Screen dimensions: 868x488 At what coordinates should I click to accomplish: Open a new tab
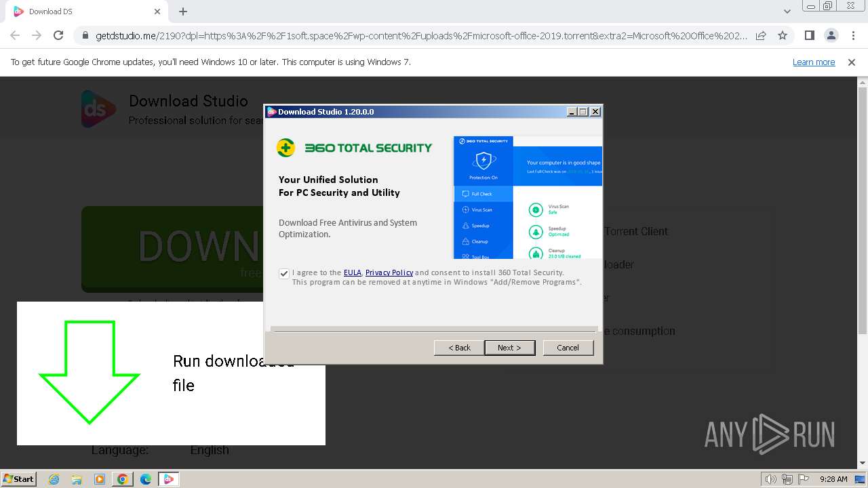pyautogui.click(x=183, y=12)
